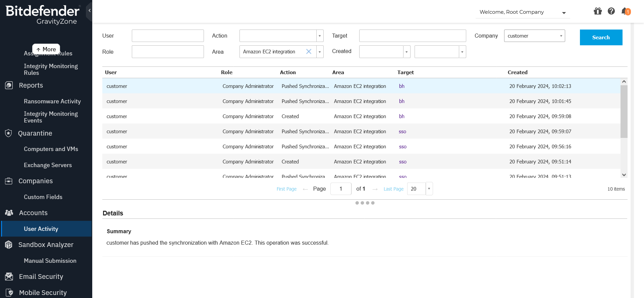This screenshot has height=298, width=644.
Task: Open the gift what's new icon
Action: pyautogui.click(x=598, y=11)
